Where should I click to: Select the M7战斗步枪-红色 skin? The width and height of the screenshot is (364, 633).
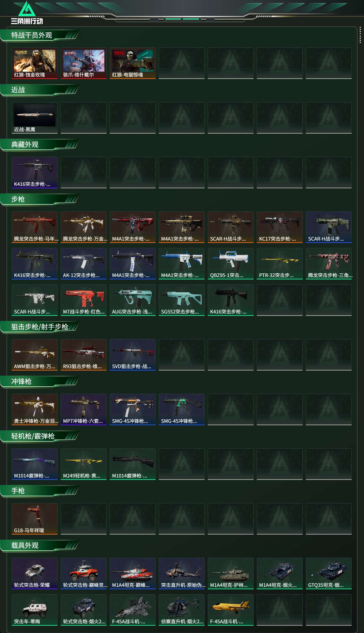83,300
